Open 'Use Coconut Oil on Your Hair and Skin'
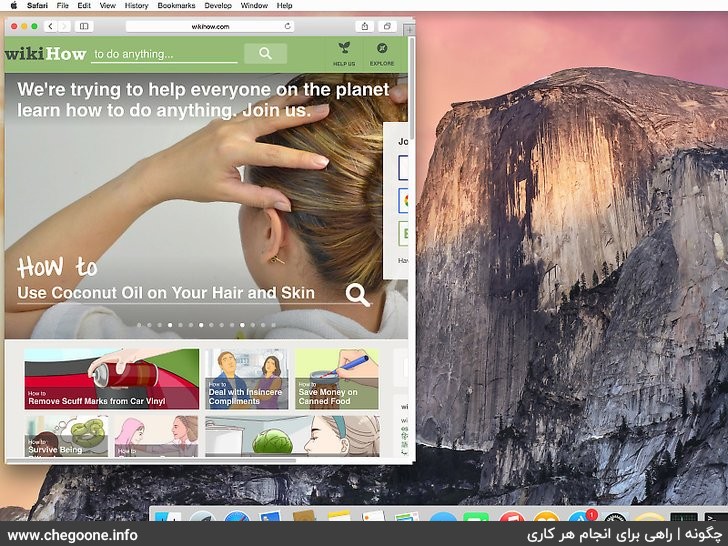Screen dimensions: 728x546 tap(166, 293)
